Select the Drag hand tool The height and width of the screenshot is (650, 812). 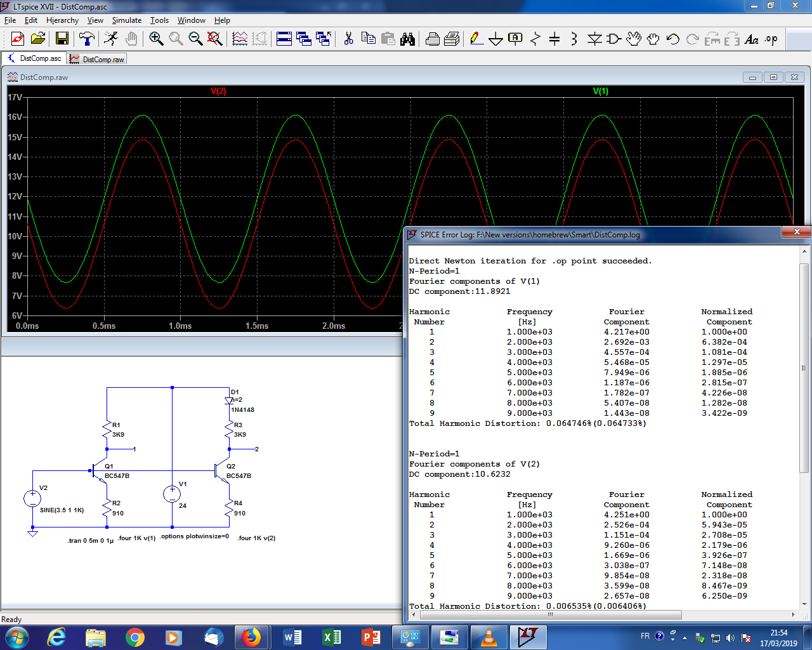[653, 39]
